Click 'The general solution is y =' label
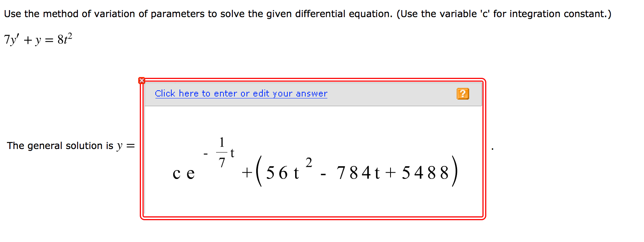 coord(71,146)
